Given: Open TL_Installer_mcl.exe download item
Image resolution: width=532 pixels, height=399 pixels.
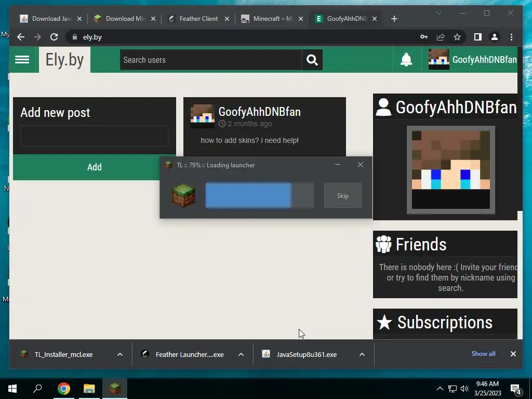Looking at the screenshot, I should (x=63, y=354).
